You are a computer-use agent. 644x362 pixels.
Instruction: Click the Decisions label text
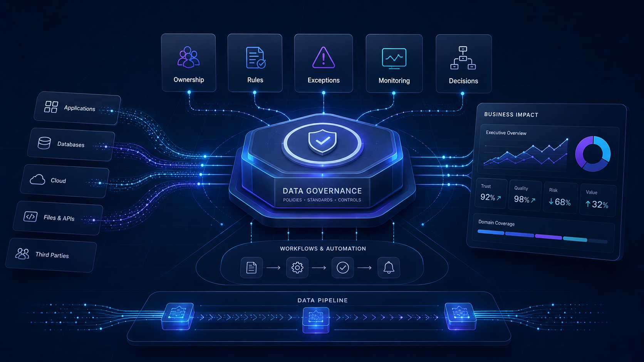(463, 81)
